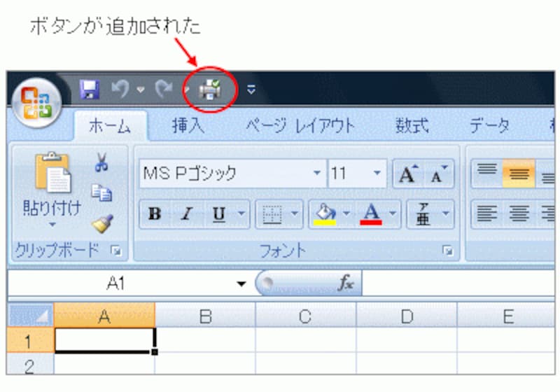Image resolution: width=560 pixels, height=392 pixels.
Task: Select column C header
Action: click(306, 316)
